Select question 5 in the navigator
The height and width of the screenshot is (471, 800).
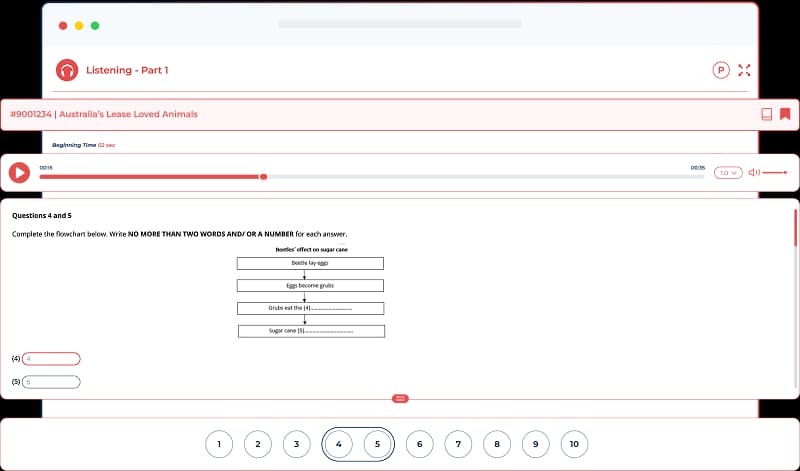click(377, 444)
